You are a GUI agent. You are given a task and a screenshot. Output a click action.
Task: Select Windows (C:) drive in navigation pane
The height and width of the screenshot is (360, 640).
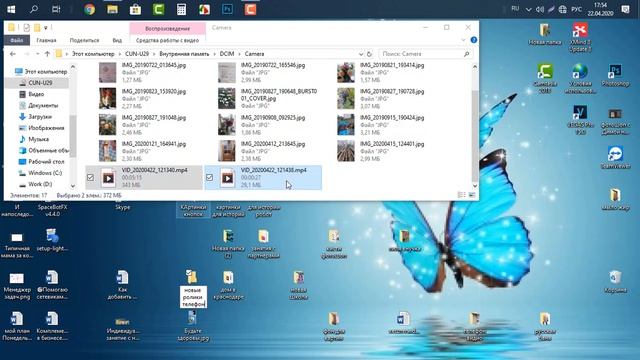[x=45, y=173]
